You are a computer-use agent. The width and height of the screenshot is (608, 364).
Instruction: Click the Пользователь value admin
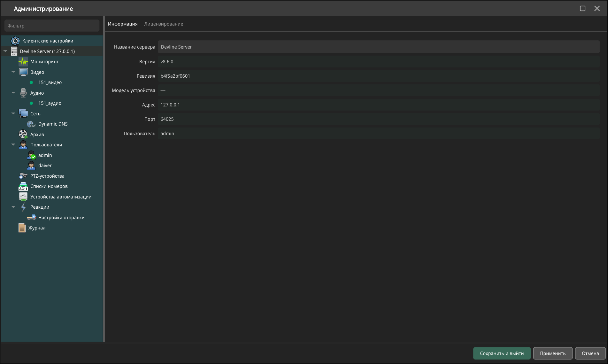(x=167, y=134)
